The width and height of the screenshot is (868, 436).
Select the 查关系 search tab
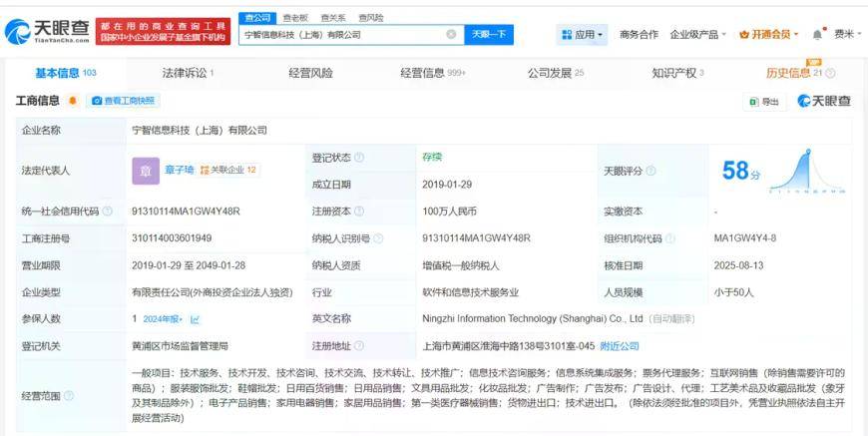point(332,18)
